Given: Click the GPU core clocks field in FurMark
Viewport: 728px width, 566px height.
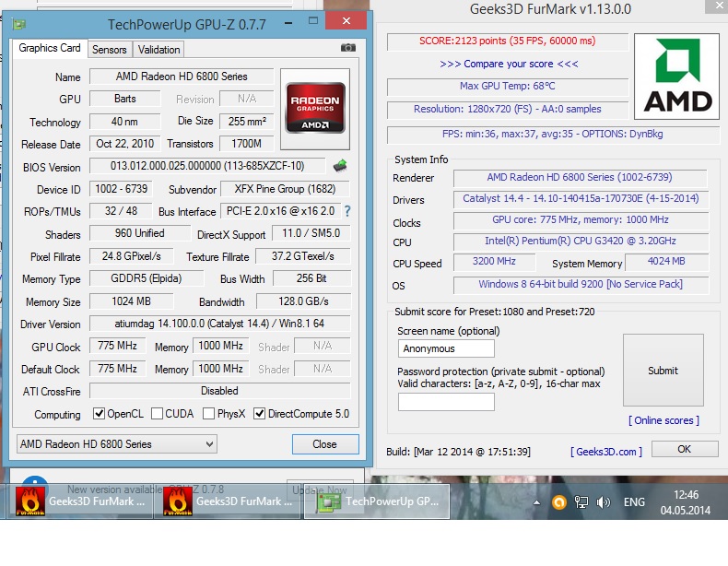Looking at the screenshot, I should point(581,220).
